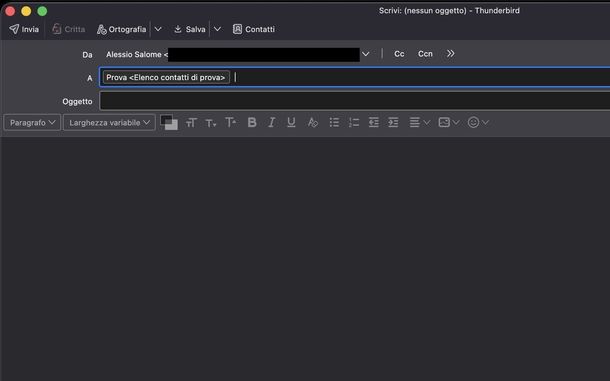Screen dimensions: 610x381
Task: Insert a bulleted list
Action: pyautogui.click(x=334, y=123)
